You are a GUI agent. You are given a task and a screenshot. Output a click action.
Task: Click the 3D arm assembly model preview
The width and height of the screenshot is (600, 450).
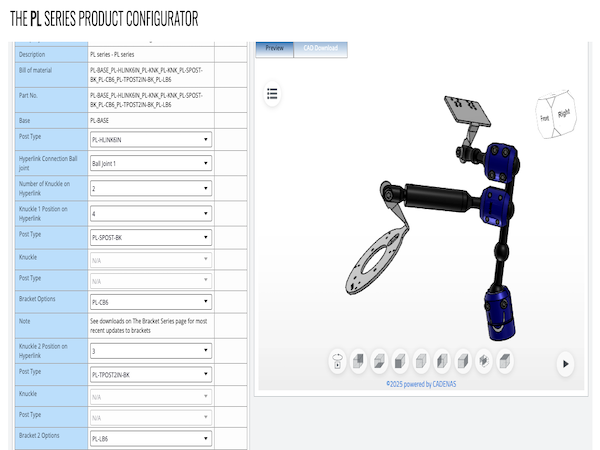432,218
